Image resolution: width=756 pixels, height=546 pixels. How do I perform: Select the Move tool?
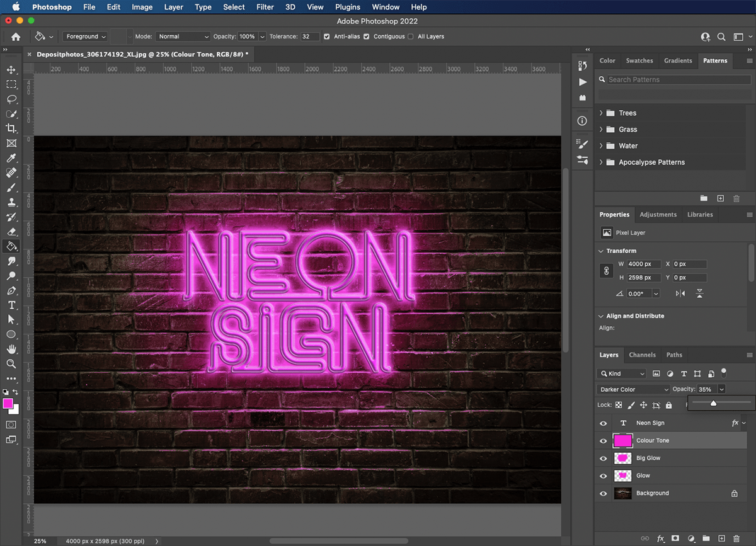[11, 69]
